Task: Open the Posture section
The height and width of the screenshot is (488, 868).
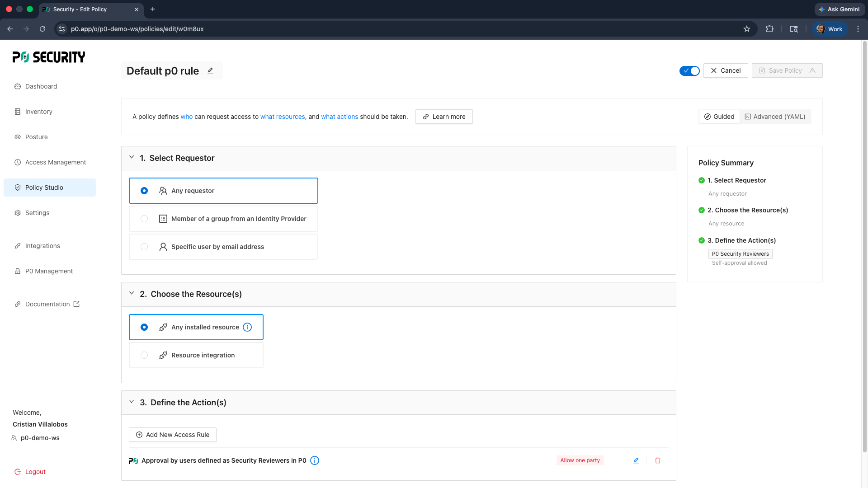Action: (37, 137)
